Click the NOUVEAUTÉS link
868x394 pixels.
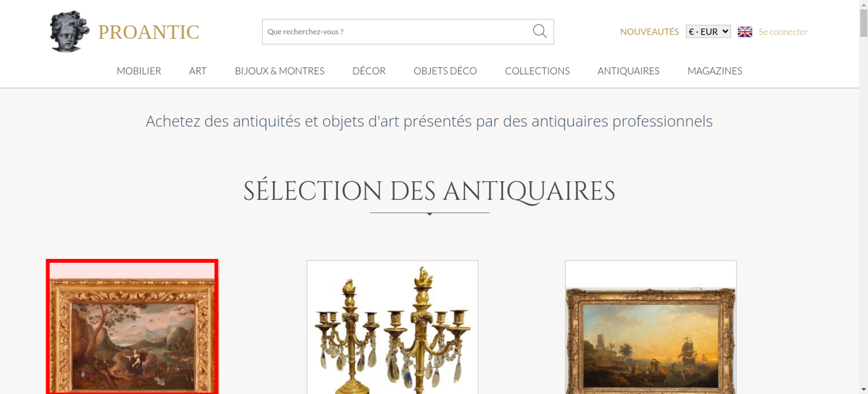pyautogui.click(x=649, y=32)
